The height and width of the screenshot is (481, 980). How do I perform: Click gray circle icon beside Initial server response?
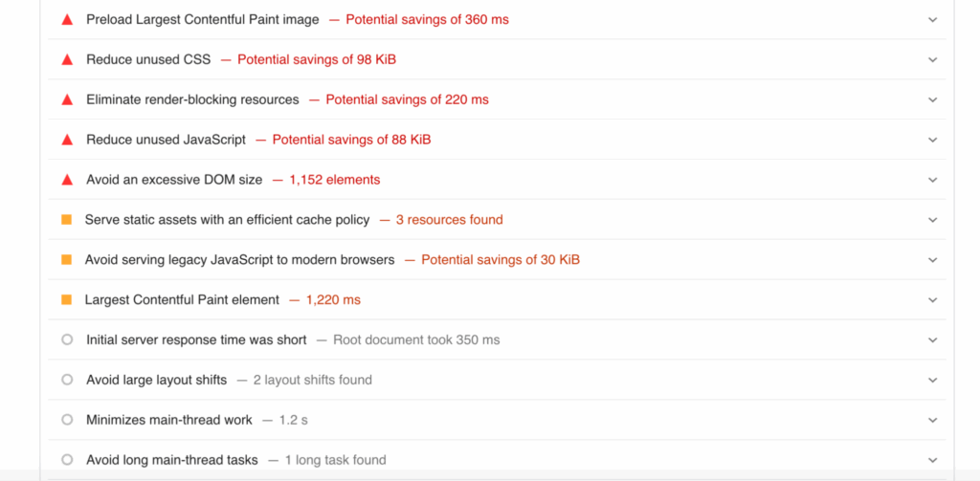coord(67,339)
